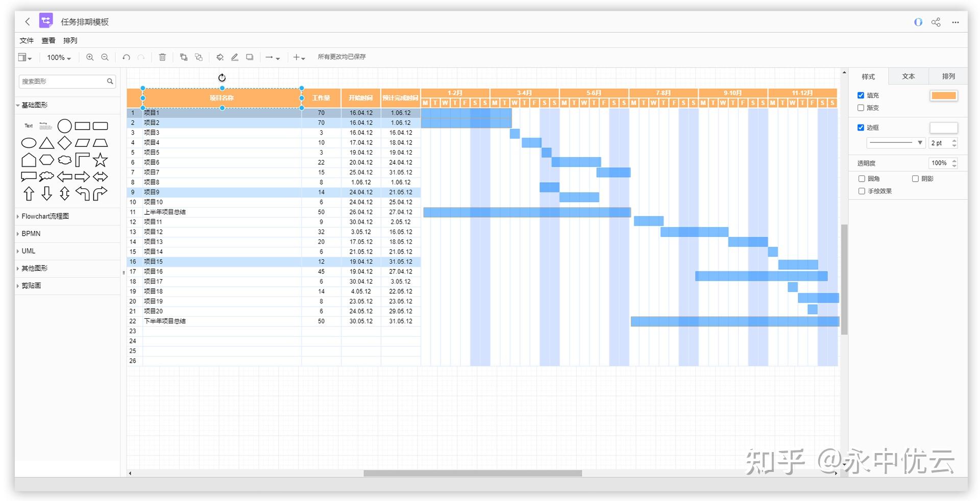Click the 上半年项目总结 row name

(165, 212)
